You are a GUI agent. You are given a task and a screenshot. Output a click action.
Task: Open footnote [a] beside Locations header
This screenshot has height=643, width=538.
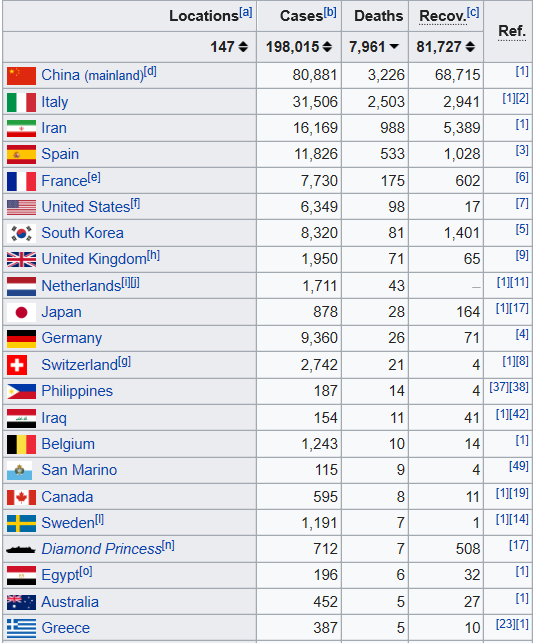click(246, 12)
